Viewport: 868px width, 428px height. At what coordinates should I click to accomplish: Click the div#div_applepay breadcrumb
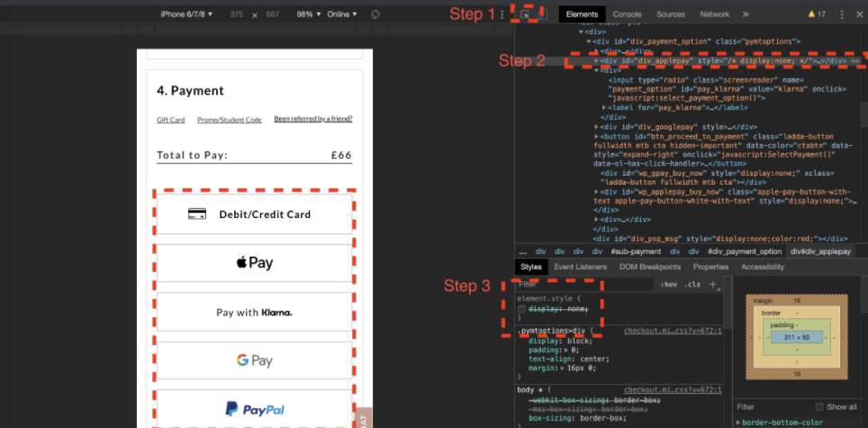[820, 251]
